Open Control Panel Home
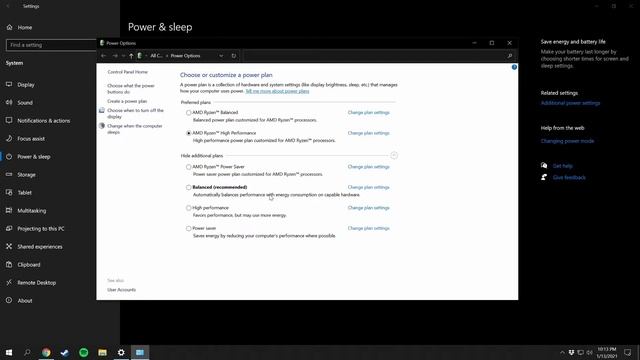640x360 pixels. pyautogui.click(x=127, y=72)
